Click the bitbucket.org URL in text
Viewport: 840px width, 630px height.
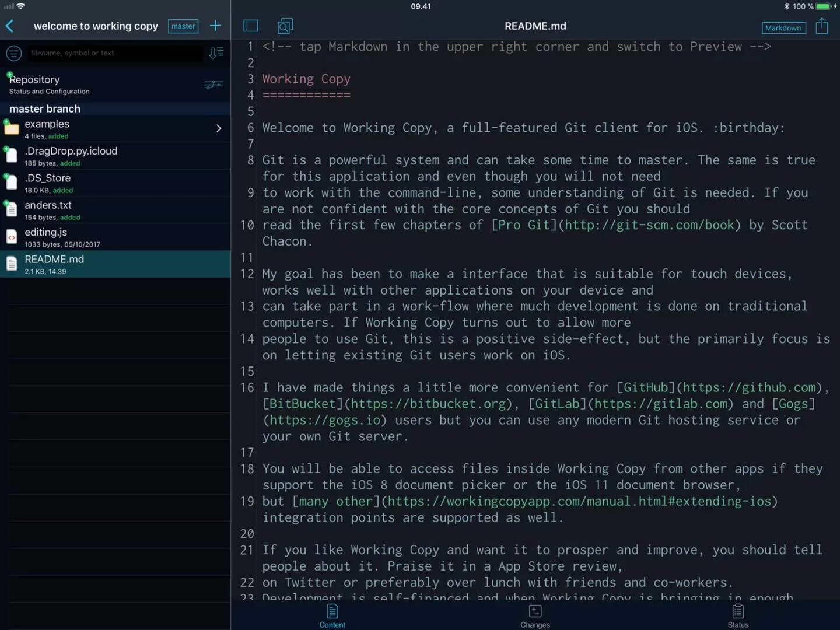429,404
